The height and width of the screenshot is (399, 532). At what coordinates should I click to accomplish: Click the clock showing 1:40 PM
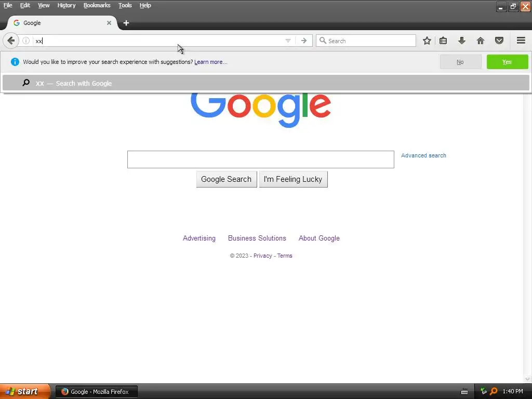[513, 392]
